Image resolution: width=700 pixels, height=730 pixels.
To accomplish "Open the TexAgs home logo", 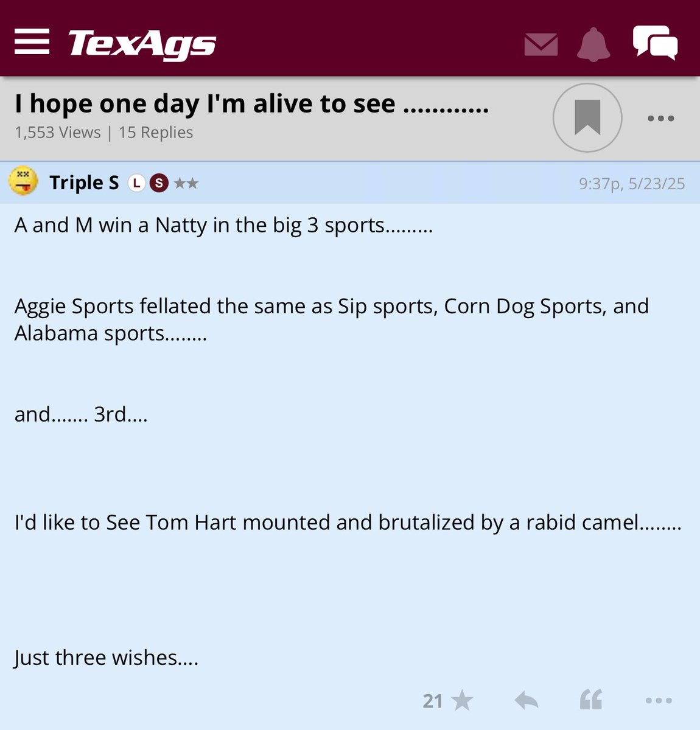I will tap(142, 45).
